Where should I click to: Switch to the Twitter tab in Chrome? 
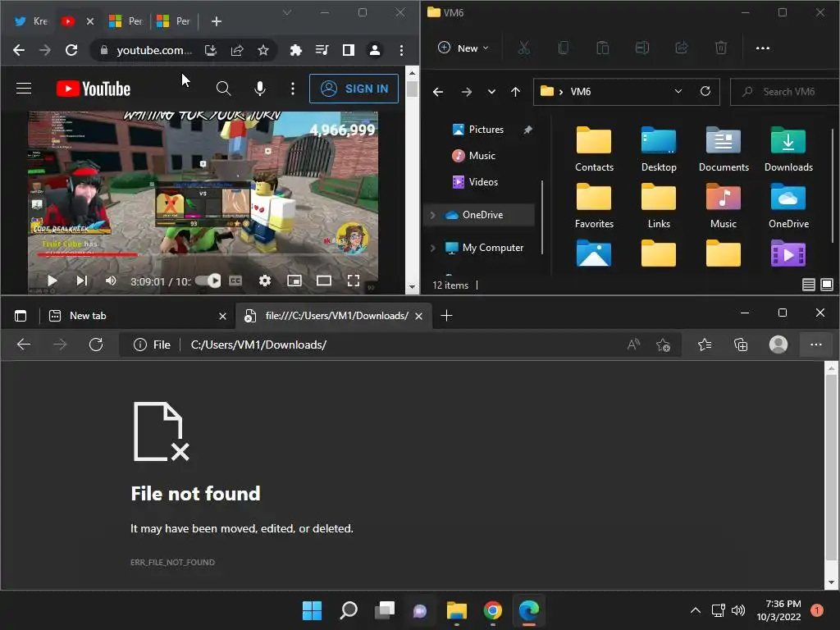tap(30, 21)
